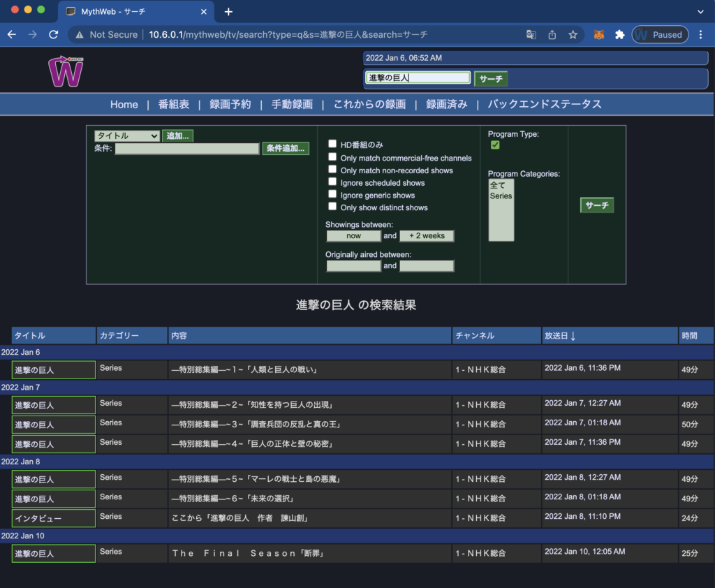Click the MythTV logo icon
715x588 pixels.
[x=66, y=71]
